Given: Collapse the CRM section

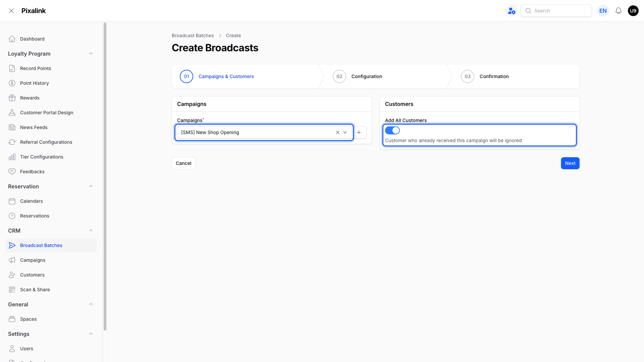Looking at the screenshot, I should coord(91,231).
